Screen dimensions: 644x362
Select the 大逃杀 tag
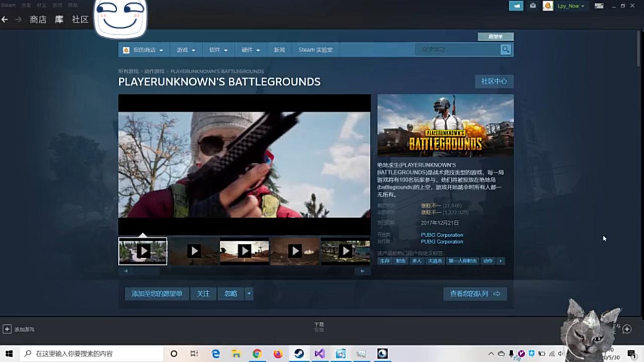(x=435, y=261)
